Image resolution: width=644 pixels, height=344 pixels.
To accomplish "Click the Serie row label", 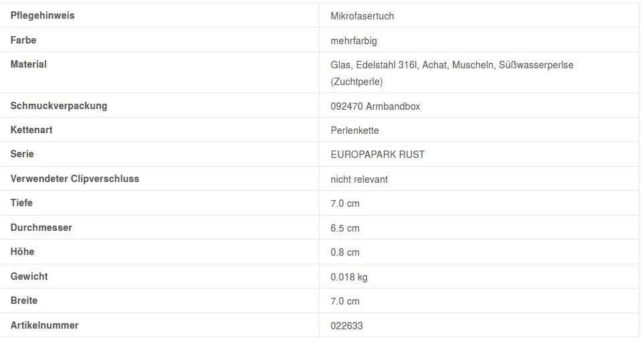I will click(22, 154).
